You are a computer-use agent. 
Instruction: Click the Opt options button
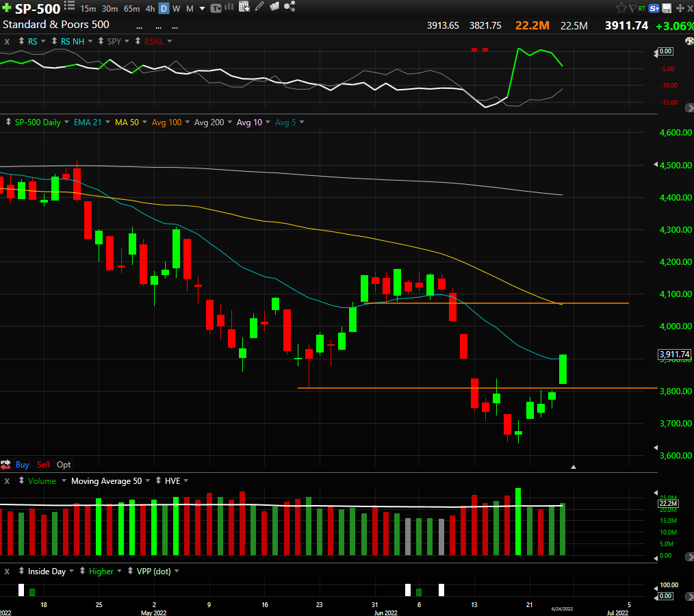[64, 465]
